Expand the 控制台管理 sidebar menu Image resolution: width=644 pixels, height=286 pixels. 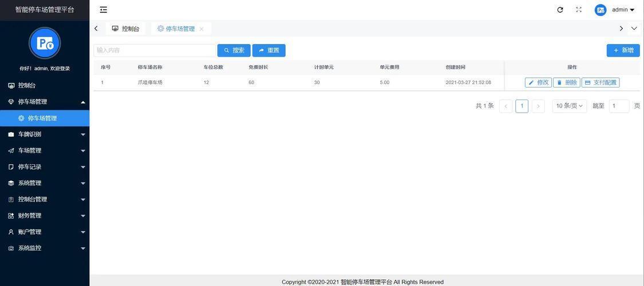tap(44, 200)
